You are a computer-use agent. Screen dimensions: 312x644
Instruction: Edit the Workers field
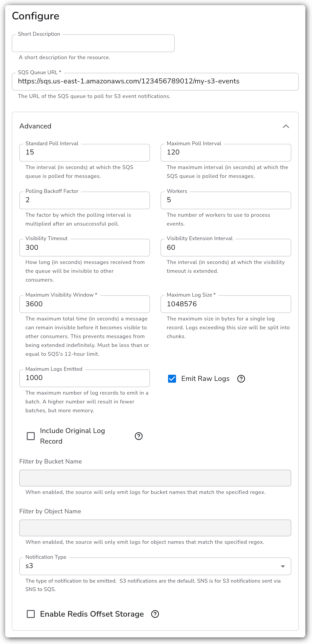(226, 200)
